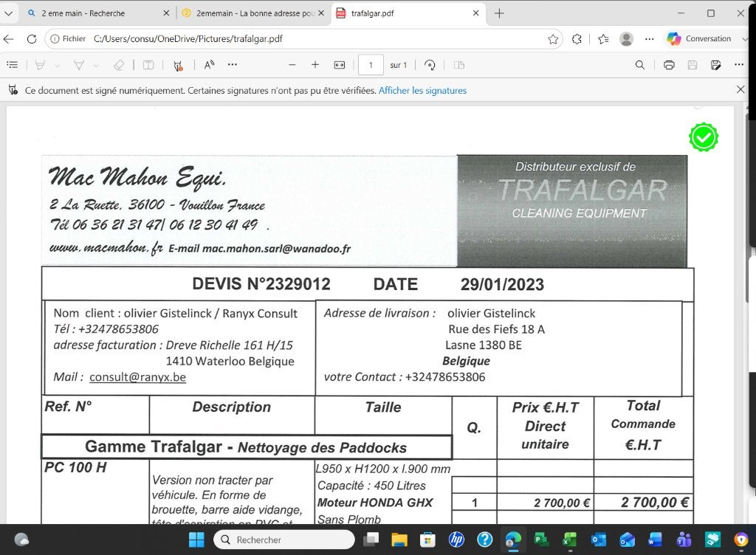
Task: Open the consult@ranyx.be email link
Action: 137,376
